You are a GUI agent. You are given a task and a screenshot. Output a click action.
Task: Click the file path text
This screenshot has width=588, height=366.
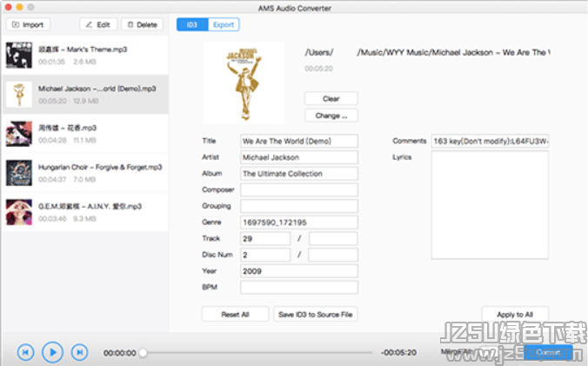427,52
